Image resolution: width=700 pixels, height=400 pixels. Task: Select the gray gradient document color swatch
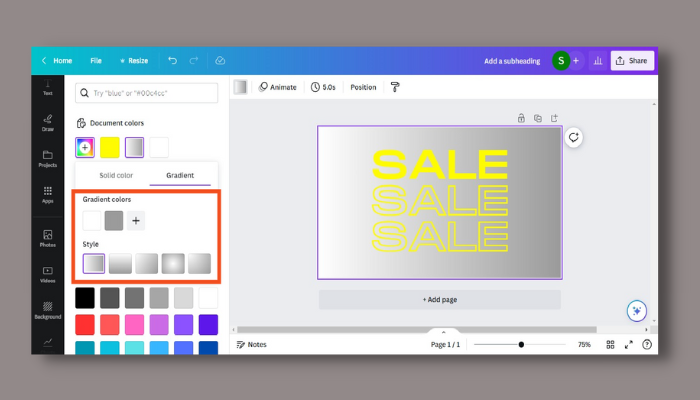coord(134,147)
